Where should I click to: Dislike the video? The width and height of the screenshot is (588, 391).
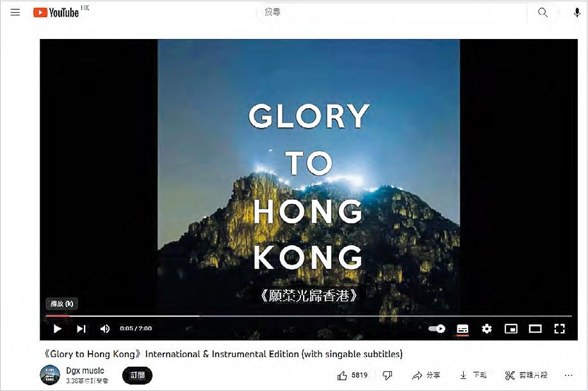point(388,375)
